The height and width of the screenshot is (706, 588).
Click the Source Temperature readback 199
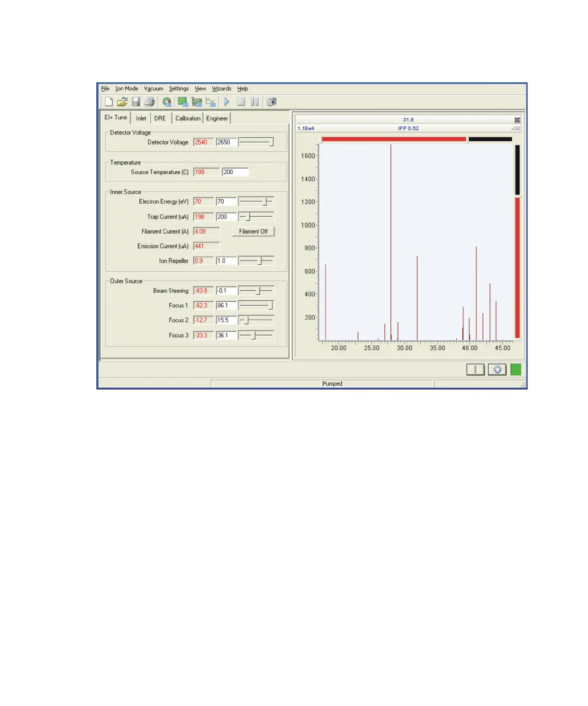point(206,172)
